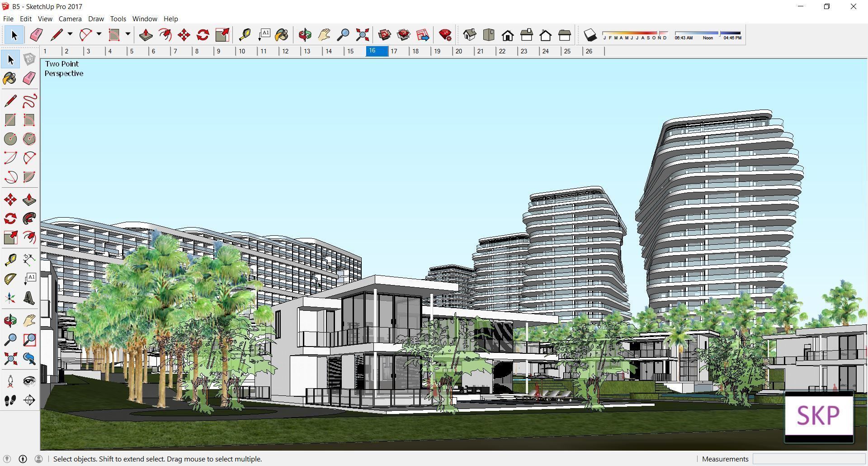Screen dimensions: 868x466
Task: Open the Draw menu
Action: point(96,19)
